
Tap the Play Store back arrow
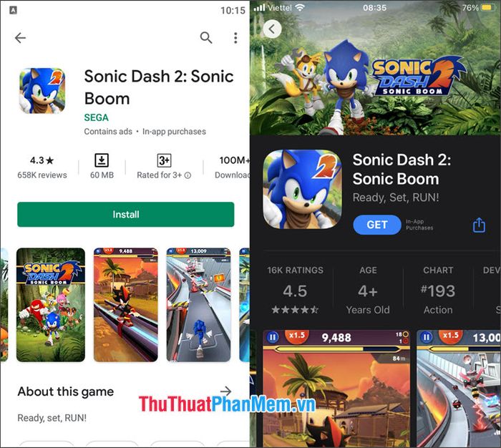pyautogui.click(x=20, y=38)
